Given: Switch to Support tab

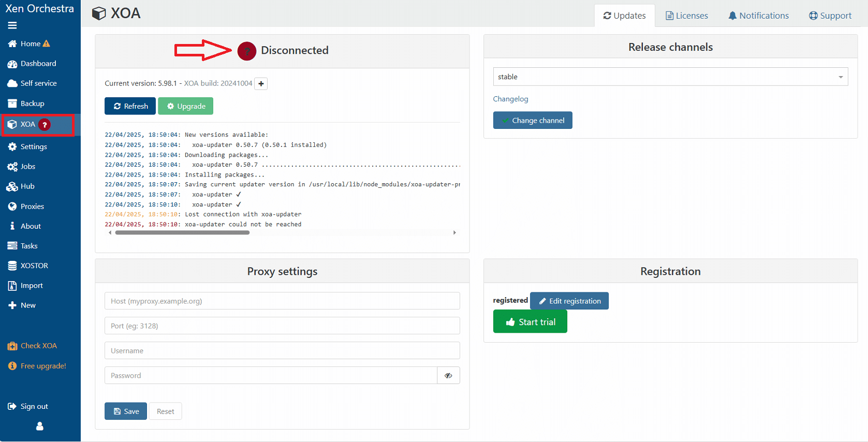Looking at the screenshot, I should pyautogui.click(x=830, y=16).
